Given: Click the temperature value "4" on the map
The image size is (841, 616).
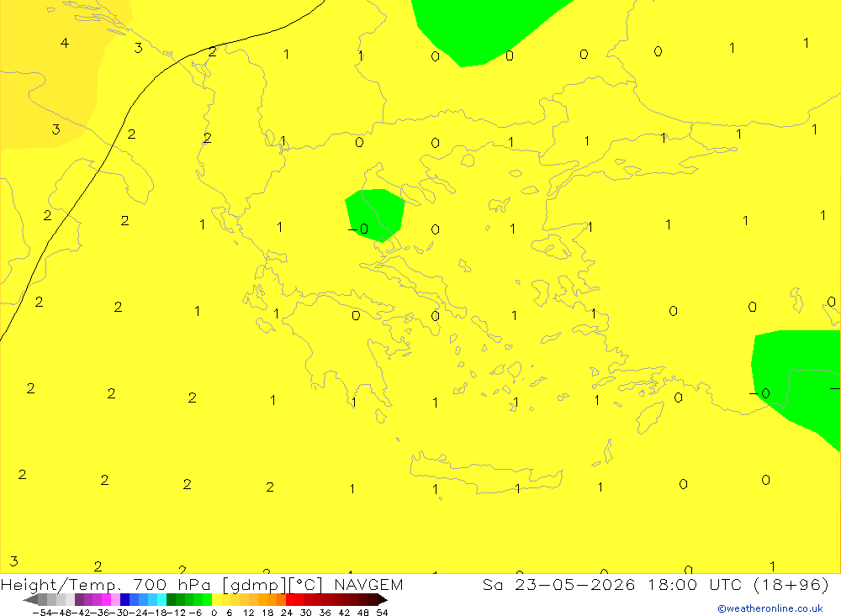Looking at the screenshot, I should point(65,43).
